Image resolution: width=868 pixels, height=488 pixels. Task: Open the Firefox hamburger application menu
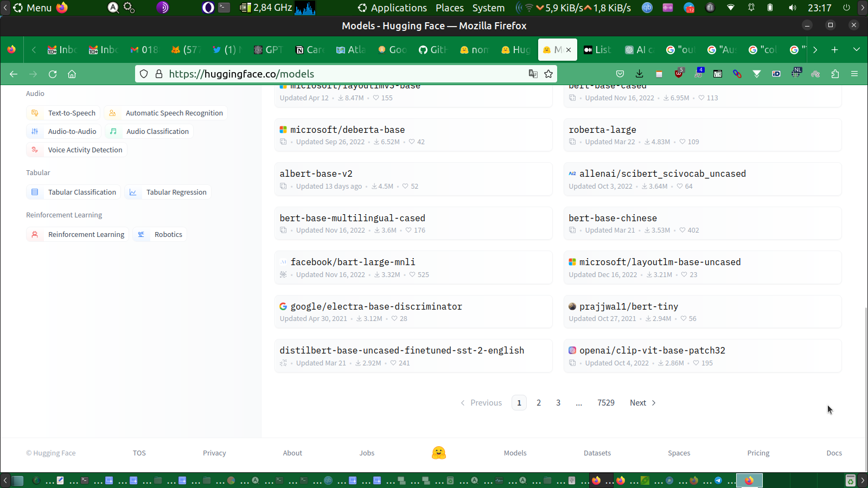pos(854,74)
